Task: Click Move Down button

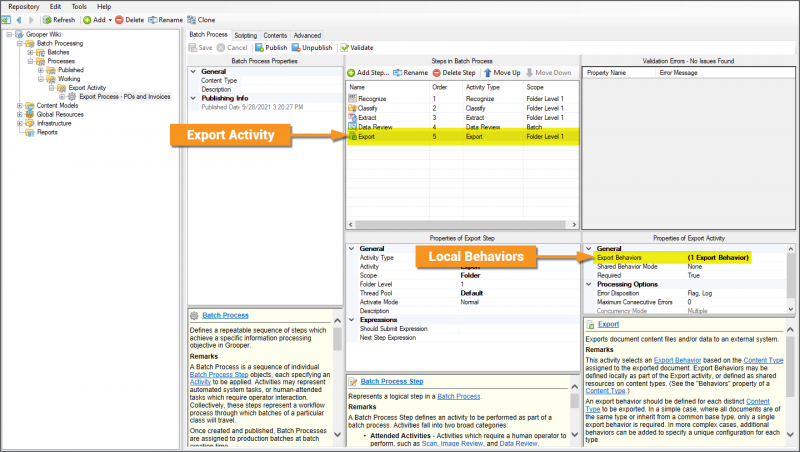Action: tap(548, 73)
